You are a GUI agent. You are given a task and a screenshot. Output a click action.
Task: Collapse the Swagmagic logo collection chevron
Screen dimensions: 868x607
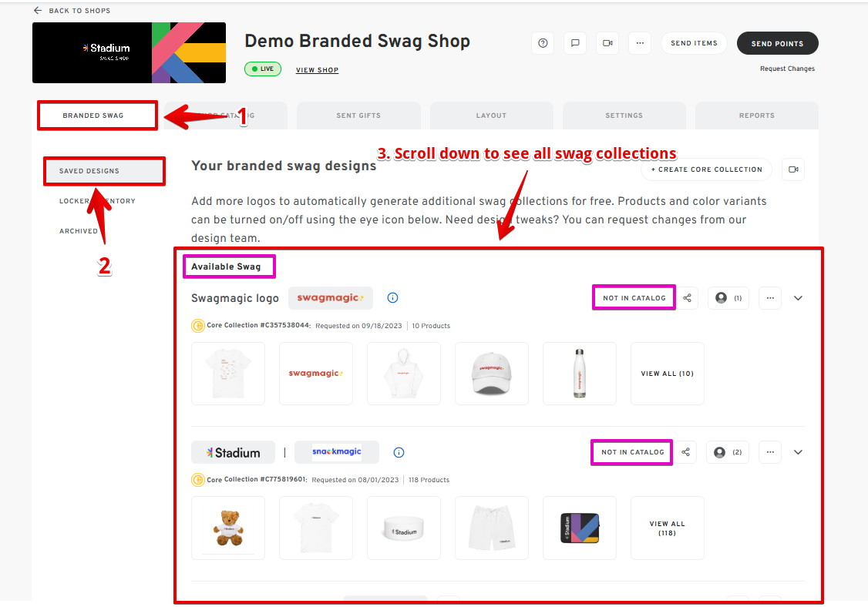[x=798, y=298]
